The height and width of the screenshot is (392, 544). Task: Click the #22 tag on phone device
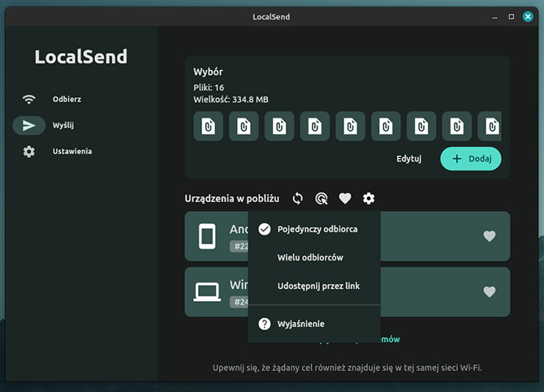(240, 246)
